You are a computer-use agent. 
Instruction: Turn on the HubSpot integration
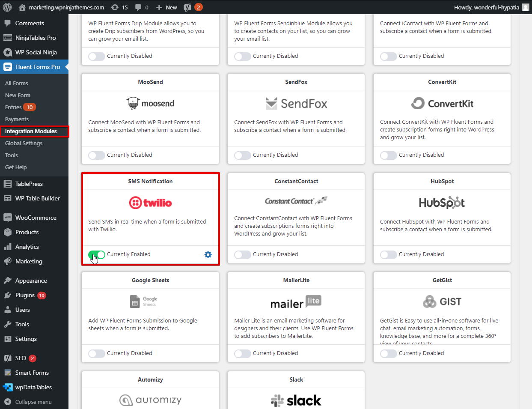[388, 254]
